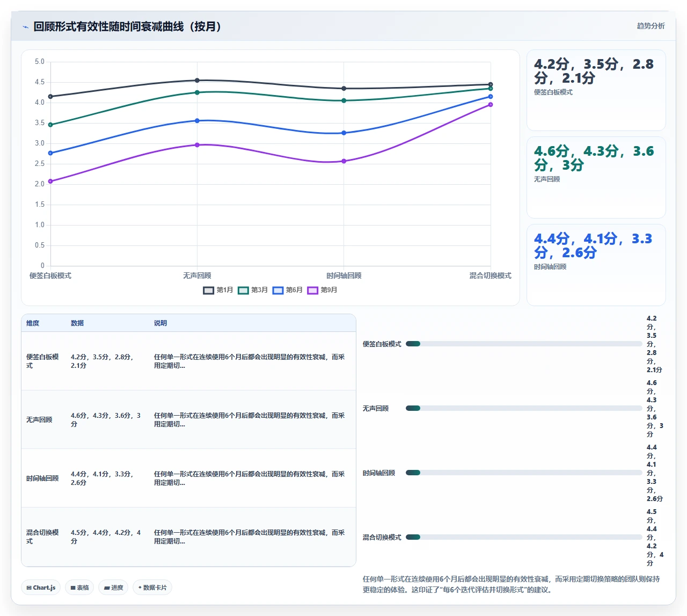Click the 第9月 data point at 混合切换模式

(x=491, y=105)
